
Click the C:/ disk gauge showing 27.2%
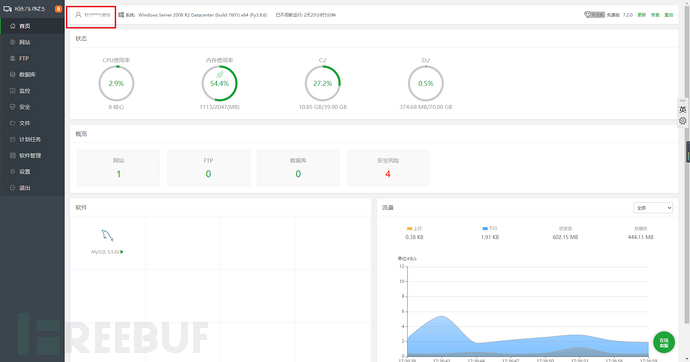323,83
